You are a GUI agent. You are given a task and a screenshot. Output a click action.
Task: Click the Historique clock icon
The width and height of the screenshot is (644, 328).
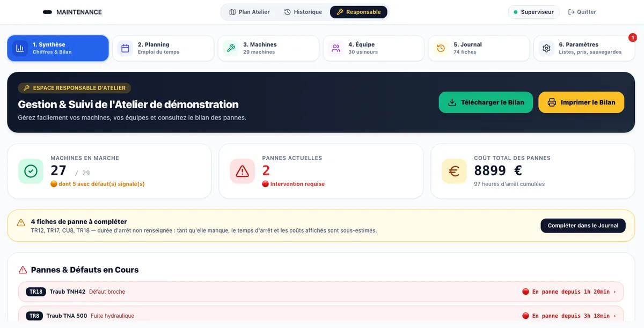pos(288,12)
